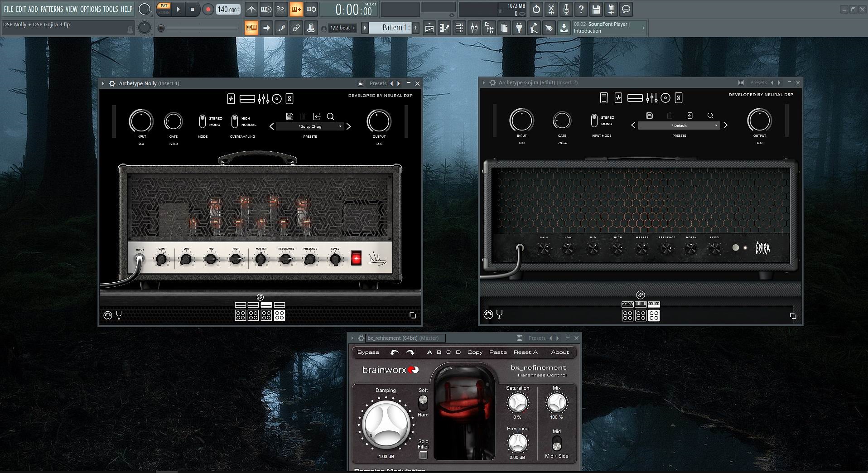
Task: Open the ADD menu
Action: 33,9
